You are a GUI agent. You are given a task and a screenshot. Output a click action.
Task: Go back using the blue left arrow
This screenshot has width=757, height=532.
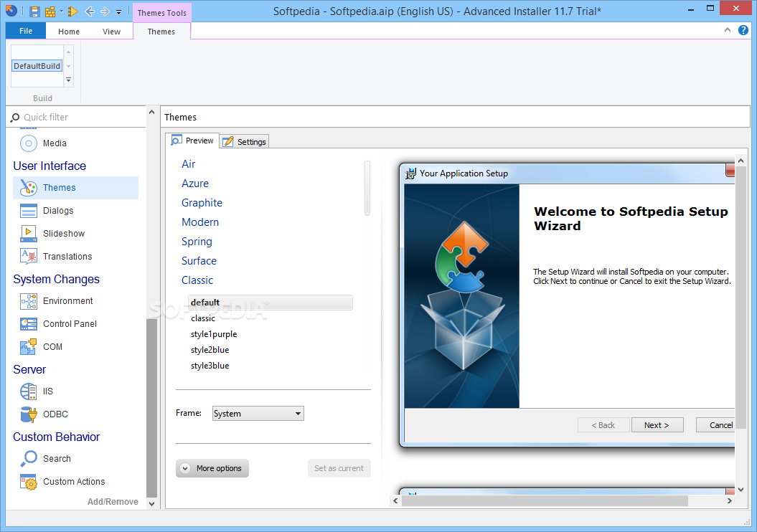[x=89, y=11]
